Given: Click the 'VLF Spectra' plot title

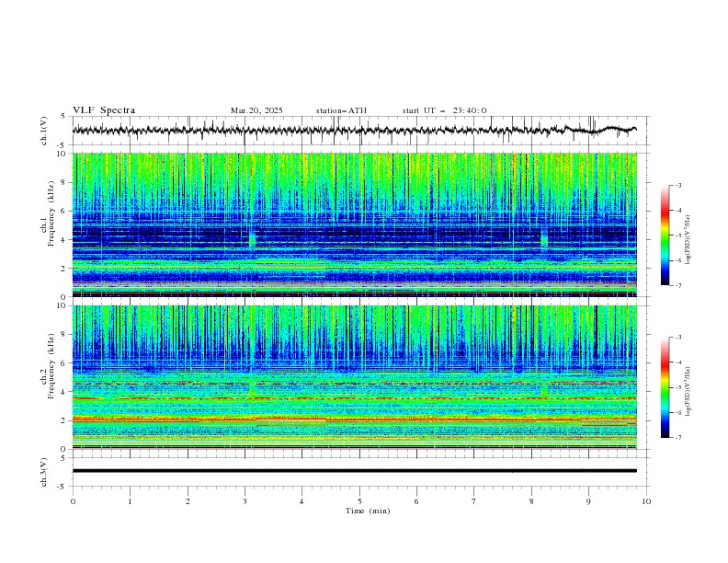Looking at the screenshot, I should [104, 110].
